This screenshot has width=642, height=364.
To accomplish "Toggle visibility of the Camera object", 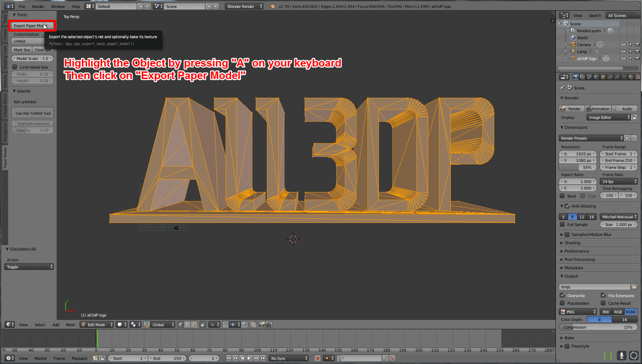I will pos(623,45).
